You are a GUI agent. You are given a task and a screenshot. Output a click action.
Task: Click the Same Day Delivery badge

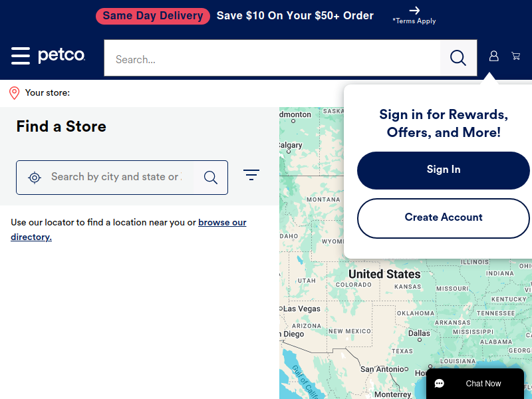coord(153,16)
